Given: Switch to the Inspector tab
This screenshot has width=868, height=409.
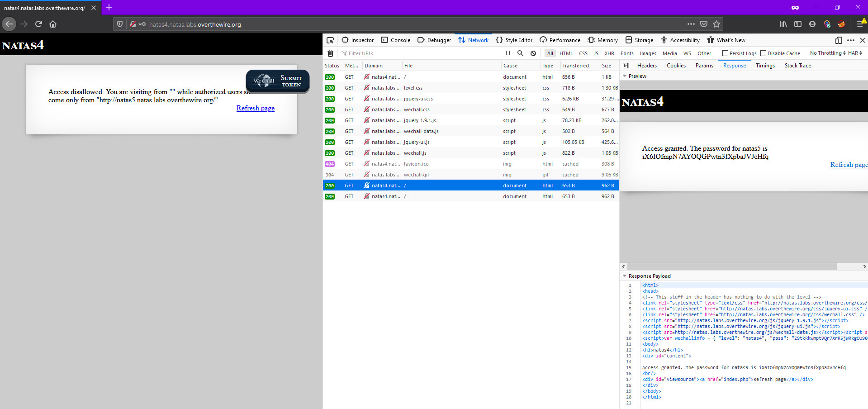Looking at the screenshot, I should pyautogui.click(x=358, y=40).
